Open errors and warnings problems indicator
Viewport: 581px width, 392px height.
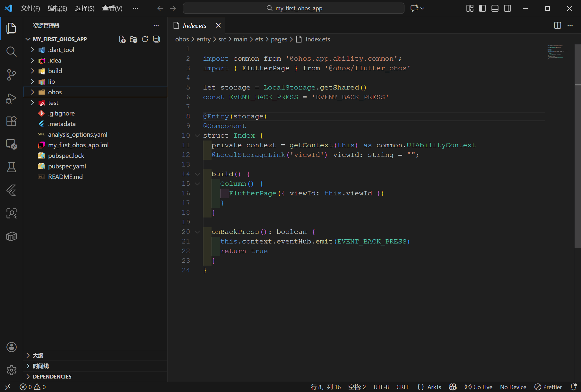tap(33, 387)
